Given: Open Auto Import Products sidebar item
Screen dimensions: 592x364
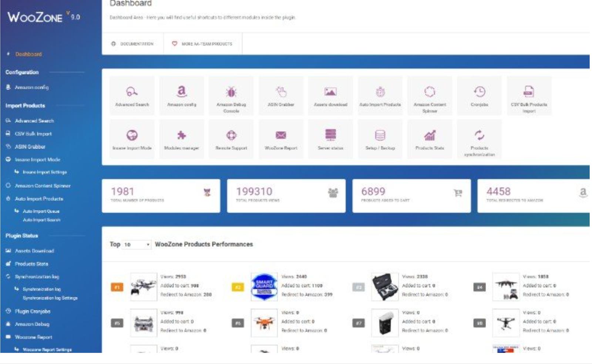Looking at the screenshot, I should [x=38, y=199].
